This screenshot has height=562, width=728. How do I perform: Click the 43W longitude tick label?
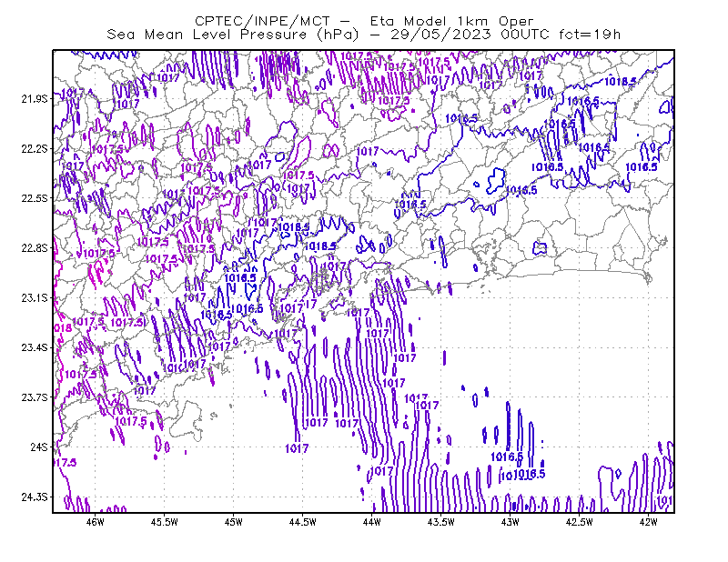510,522
